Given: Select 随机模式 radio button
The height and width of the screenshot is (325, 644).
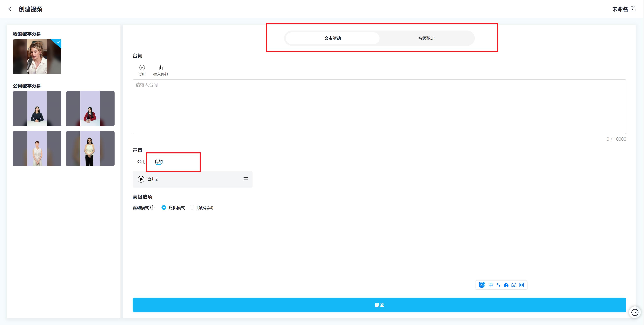Looking at the screenshot, I should pos(164,207).
